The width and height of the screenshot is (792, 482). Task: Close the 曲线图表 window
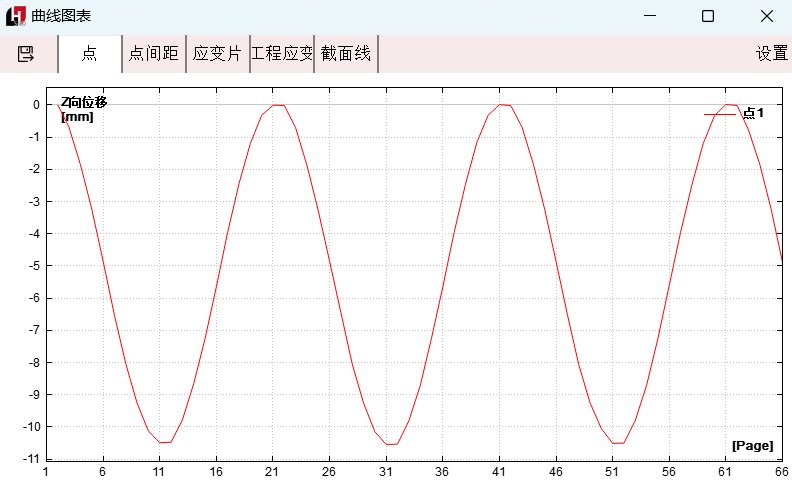coord(766,16)
